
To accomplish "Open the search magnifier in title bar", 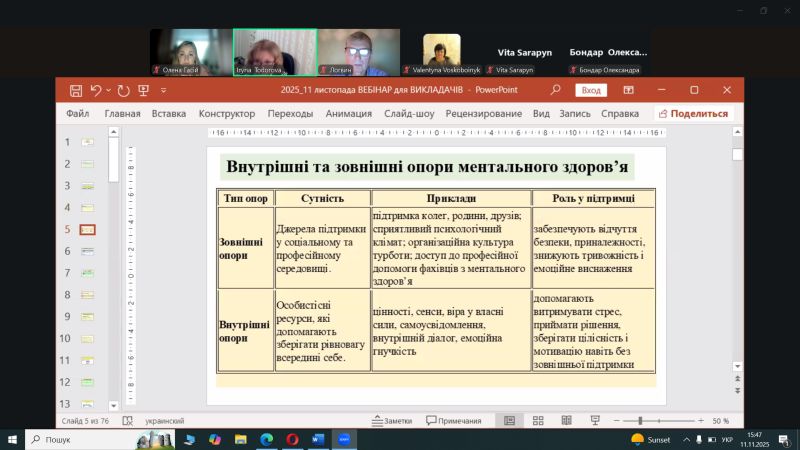I will (x=556, y=90).
